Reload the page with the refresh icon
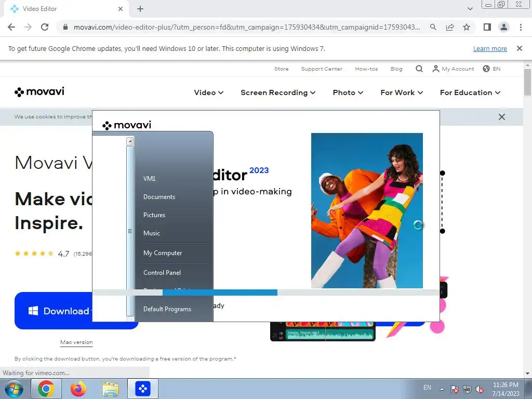Viewport: 532px width, 399px height. click(45, 27)
